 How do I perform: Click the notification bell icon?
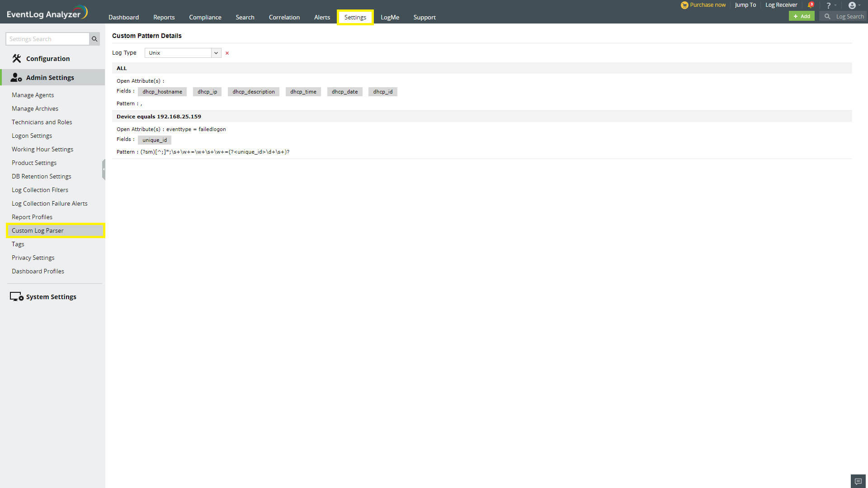(811, 5)
